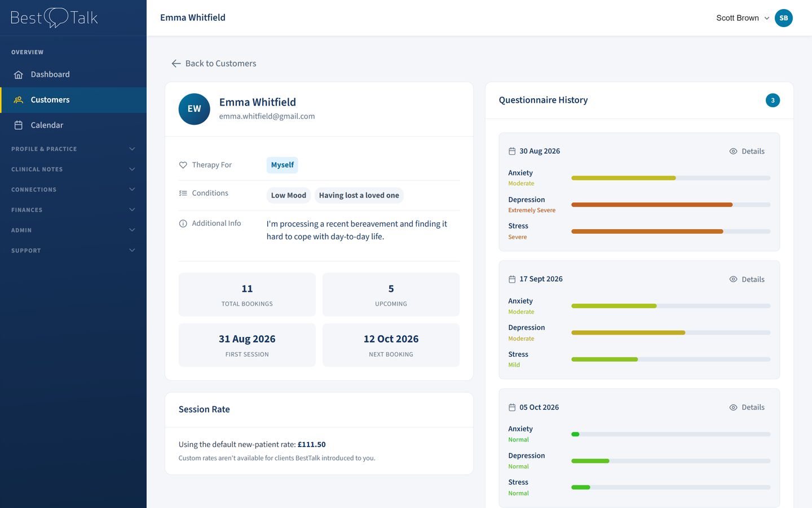Click the eye icon for 17 Sept 2026 entry
Screen dimensions: 812x508
point(733,279)
